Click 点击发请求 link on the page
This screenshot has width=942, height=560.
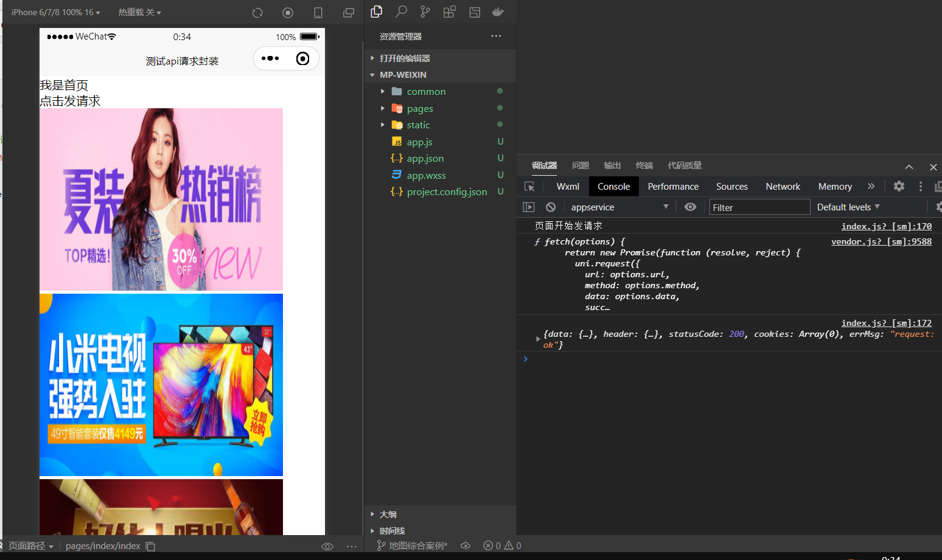point(70,101)
